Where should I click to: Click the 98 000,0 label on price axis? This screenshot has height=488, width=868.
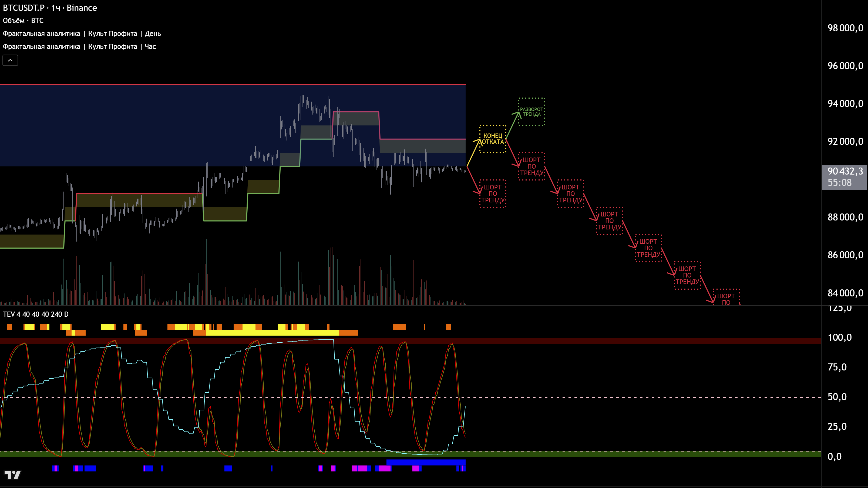(x=845, y=28)
